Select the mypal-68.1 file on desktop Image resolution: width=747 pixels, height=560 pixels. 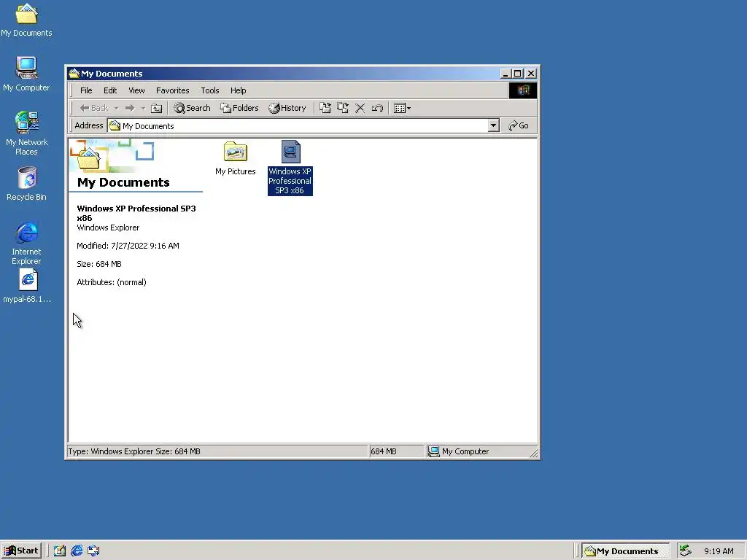tap(28, 286)
